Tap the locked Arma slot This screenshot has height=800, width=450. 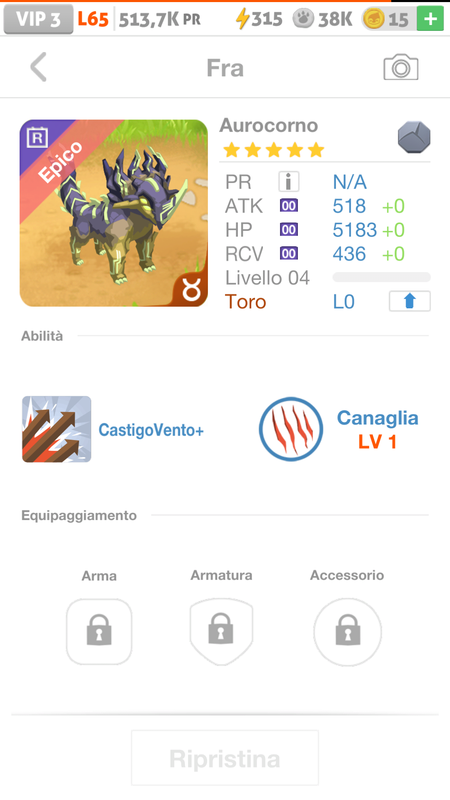click(99, 632)
